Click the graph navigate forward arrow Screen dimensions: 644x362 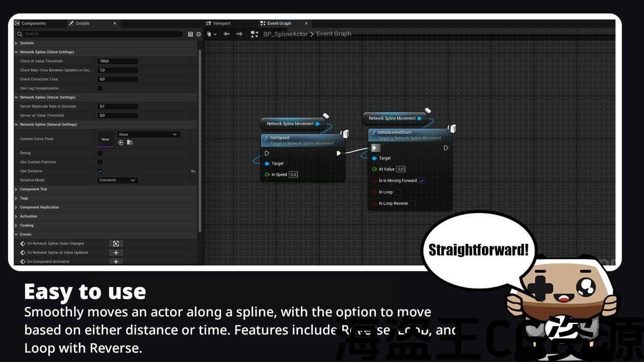(239, 34)
